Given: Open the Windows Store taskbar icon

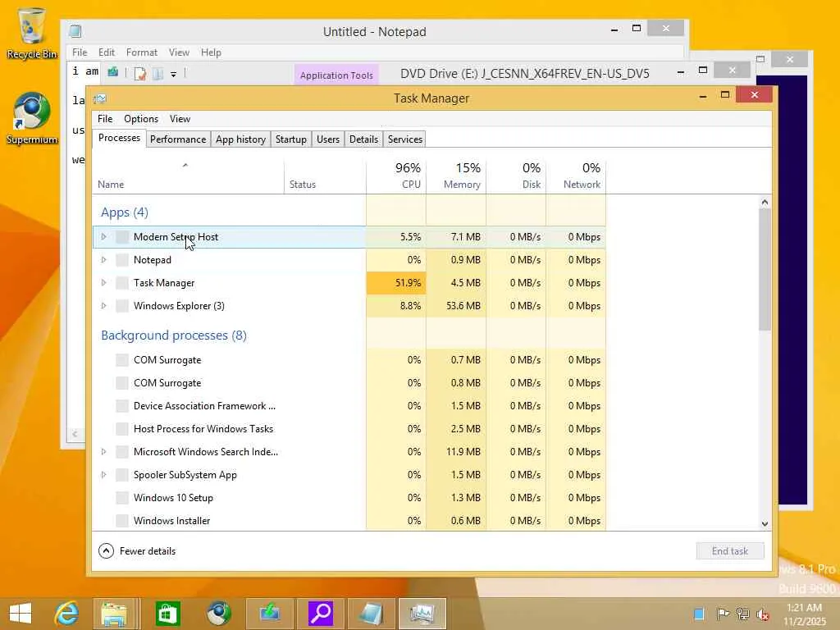Looking at the screenshot, I should 167,614.
